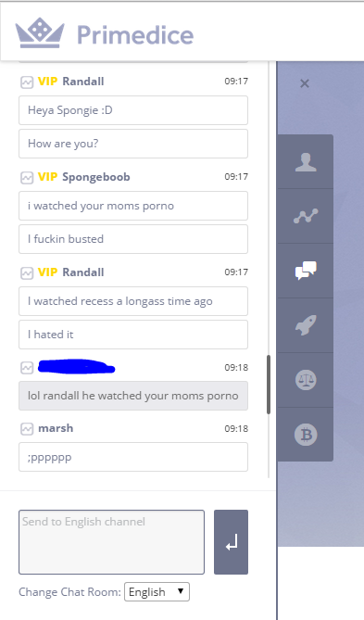Open the user profile sidebar icon
The height and width of the screenshot is (620, 364).
point(306,162)
